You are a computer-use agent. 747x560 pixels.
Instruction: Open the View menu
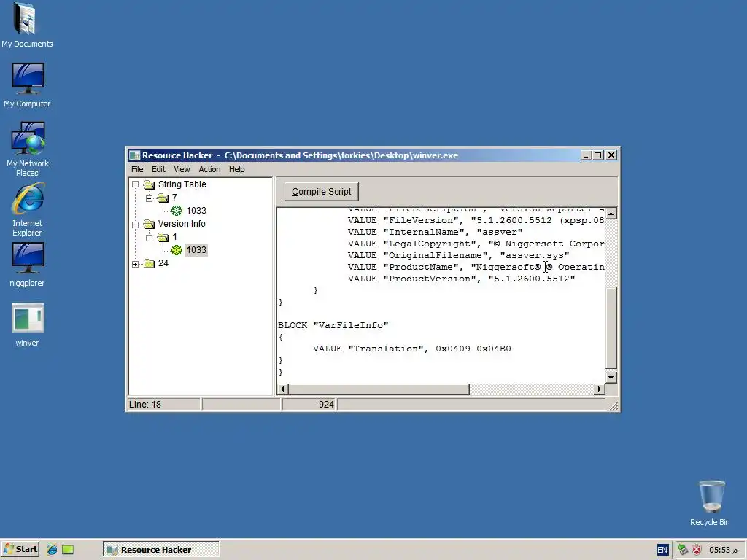click(x=182, y=169)
